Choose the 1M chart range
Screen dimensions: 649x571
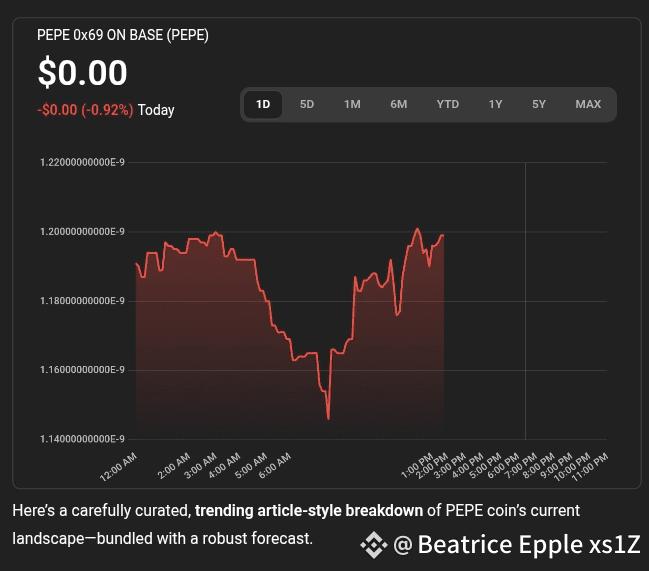[x=352, y=104]
